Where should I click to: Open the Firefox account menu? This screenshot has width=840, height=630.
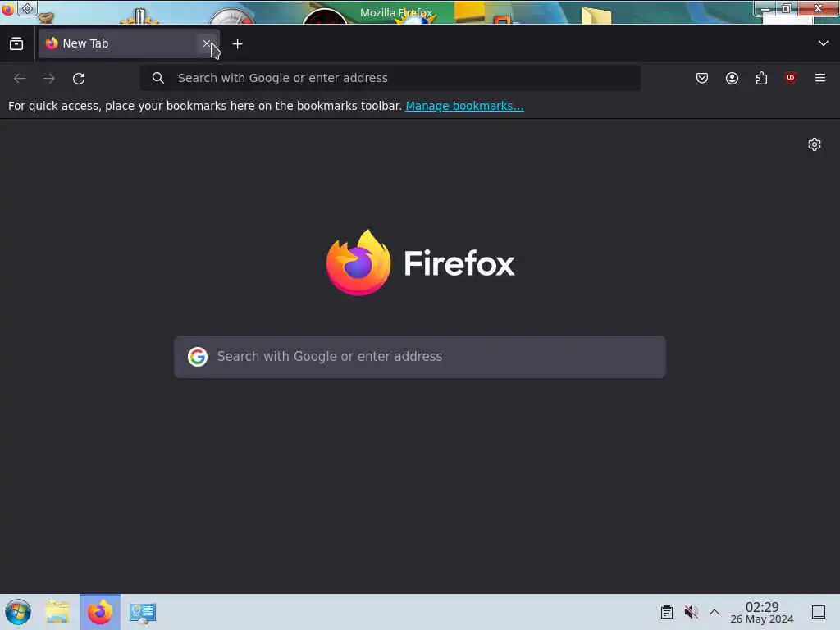point(732,78)
